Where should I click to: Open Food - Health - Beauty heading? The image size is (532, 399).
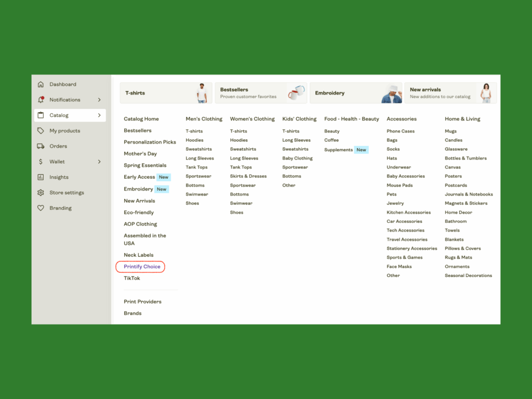click(352, 119)
